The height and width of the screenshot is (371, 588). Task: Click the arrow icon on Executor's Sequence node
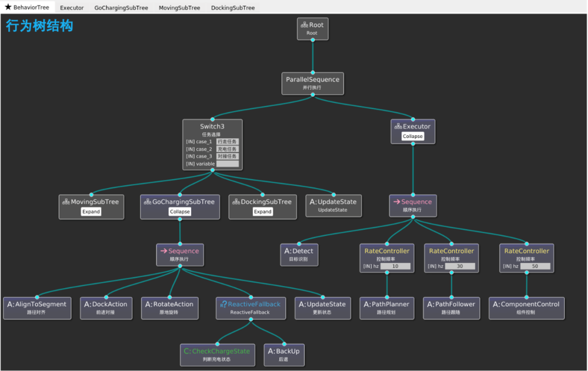[397, 202]
